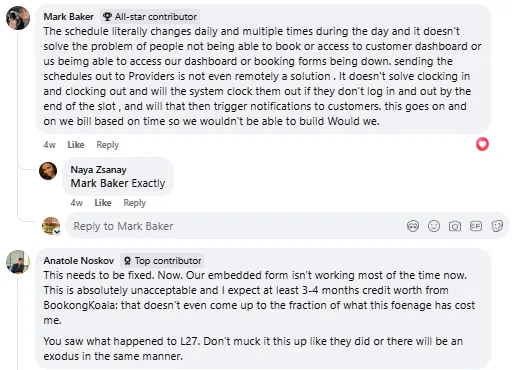Image resolution: width=517 pixels, height=370 pixels.
Task: View heart reaction on Mark Baker's comment
Action: (x=482, y=144)
